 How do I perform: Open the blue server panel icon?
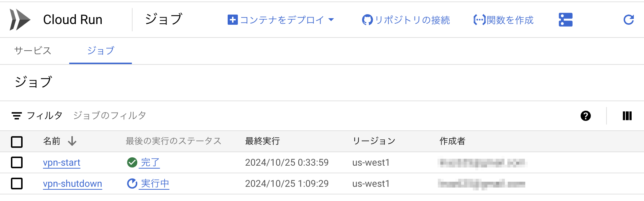click(x=565, y=20)
